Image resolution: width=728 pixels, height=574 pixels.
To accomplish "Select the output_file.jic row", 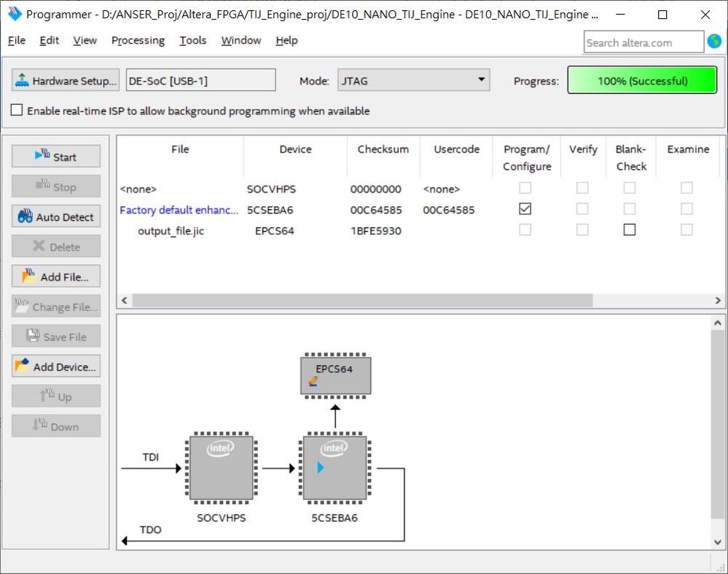I will 171,231.
